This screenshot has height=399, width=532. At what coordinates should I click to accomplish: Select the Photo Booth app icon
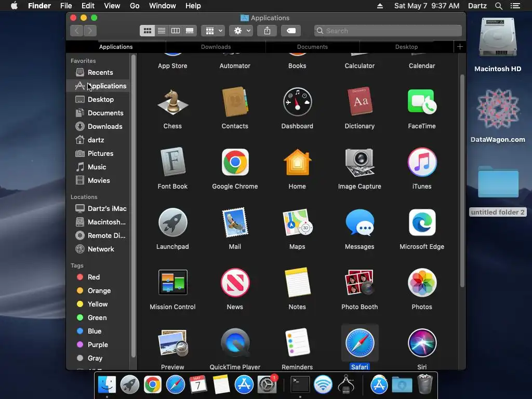coord(360,282)
